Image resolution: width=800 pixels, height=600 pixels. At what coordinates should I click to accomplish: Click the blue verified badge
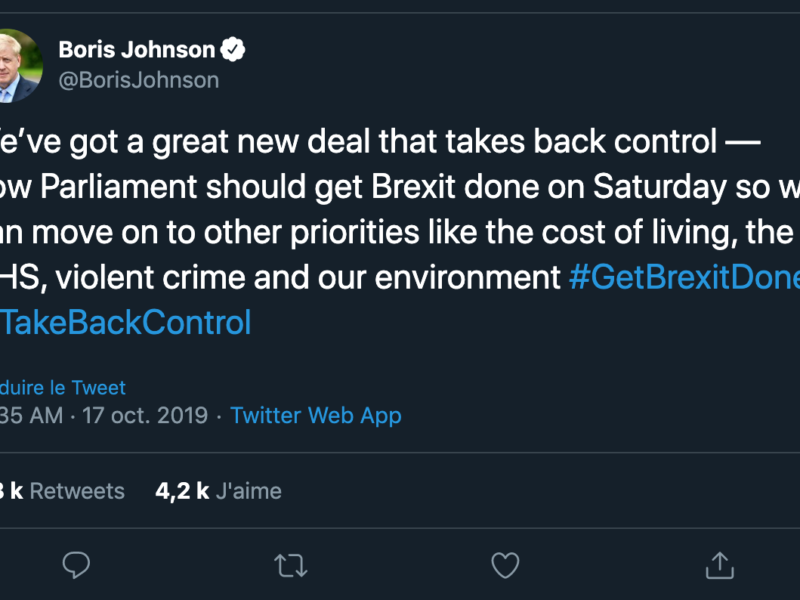(x=234, y=50)
